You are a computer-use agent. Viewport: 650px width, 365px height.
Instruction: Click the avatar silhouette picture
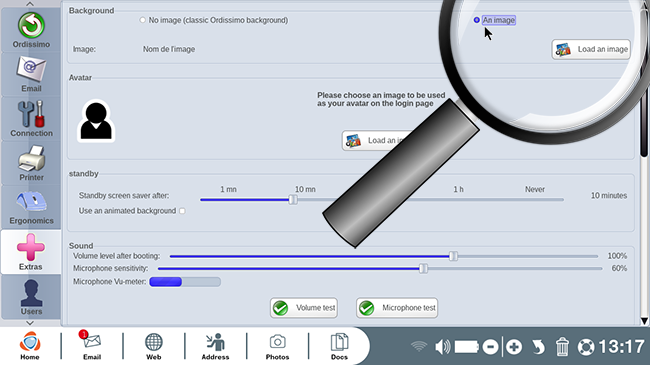[96, 121]
